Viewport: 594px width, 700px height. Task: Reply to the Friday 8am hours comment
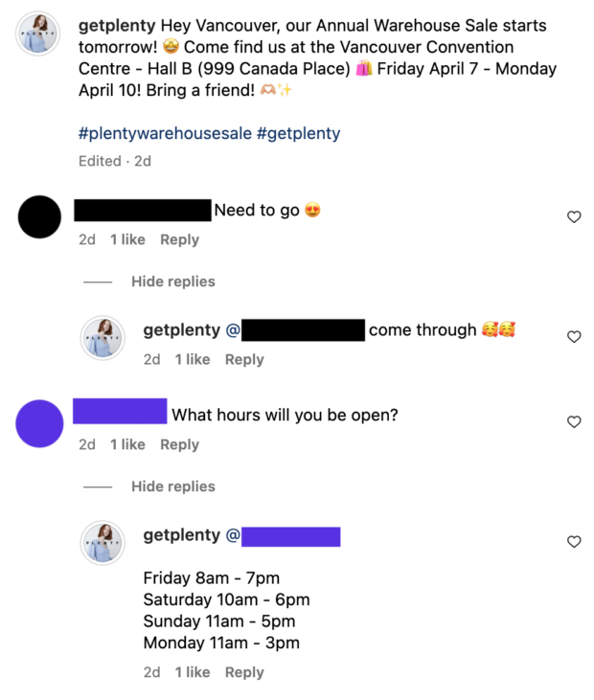coord(244,672)
